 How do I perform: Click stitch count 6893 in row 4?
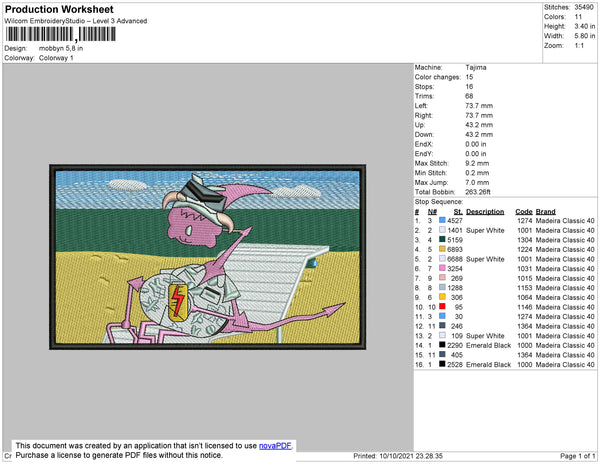pos(455,249)
